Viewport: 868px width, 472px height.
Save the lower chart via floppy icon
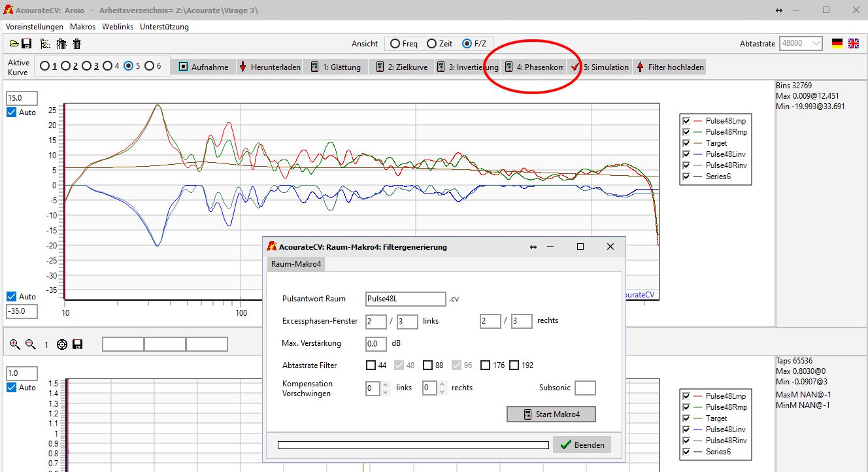point(77,345)
